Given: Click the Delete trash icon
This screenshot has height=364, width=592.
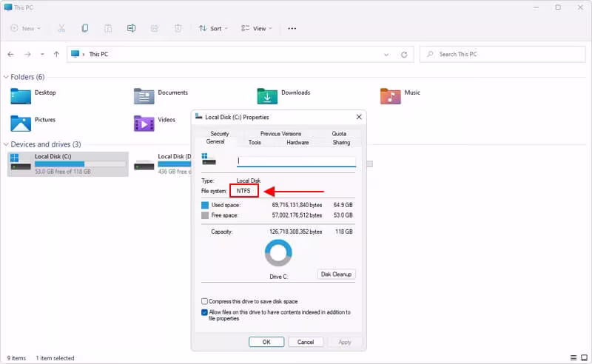Looking at the screenshot, I should click(178, 28).
